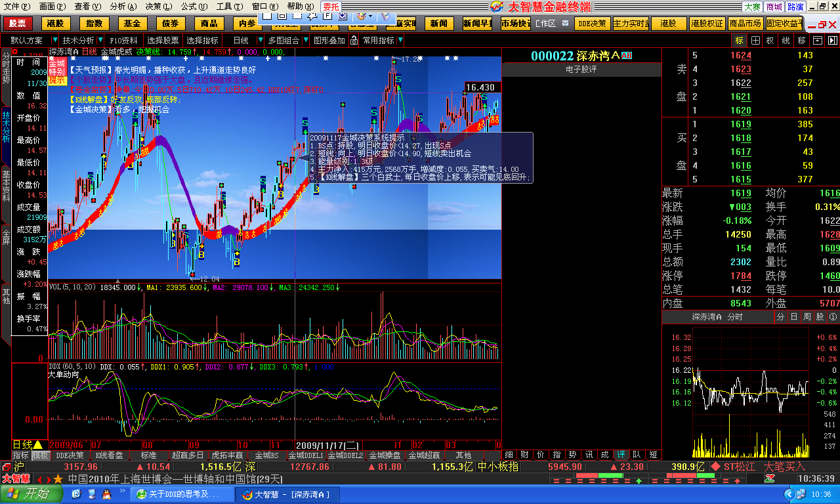This screenshot has width=840, height=504.
Task: Click the star icon in the ticker bar
Action: 58,479
